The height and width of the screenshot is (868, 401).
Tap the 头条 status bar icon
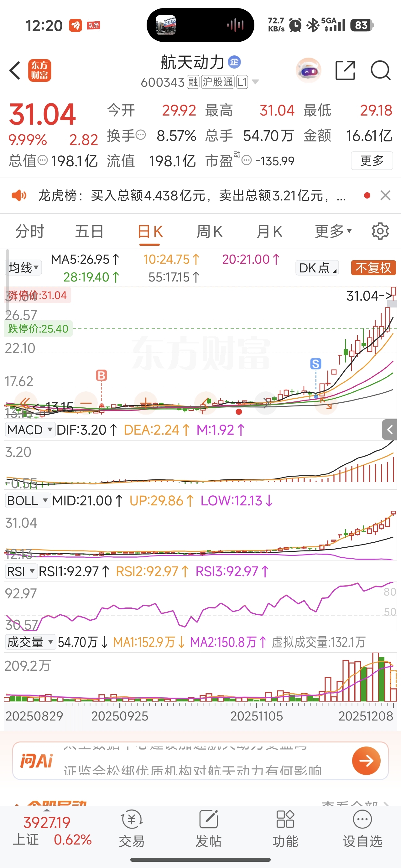(93, 25)
